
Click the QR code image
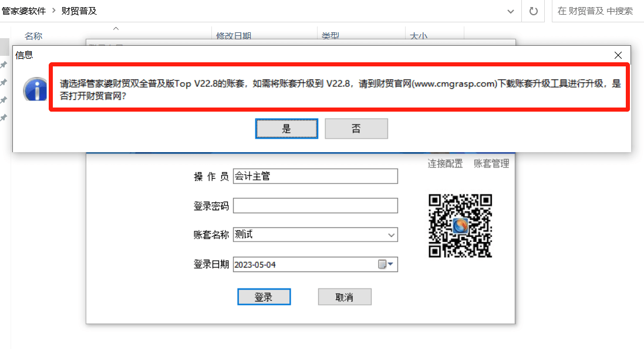[x=460, y=226]
